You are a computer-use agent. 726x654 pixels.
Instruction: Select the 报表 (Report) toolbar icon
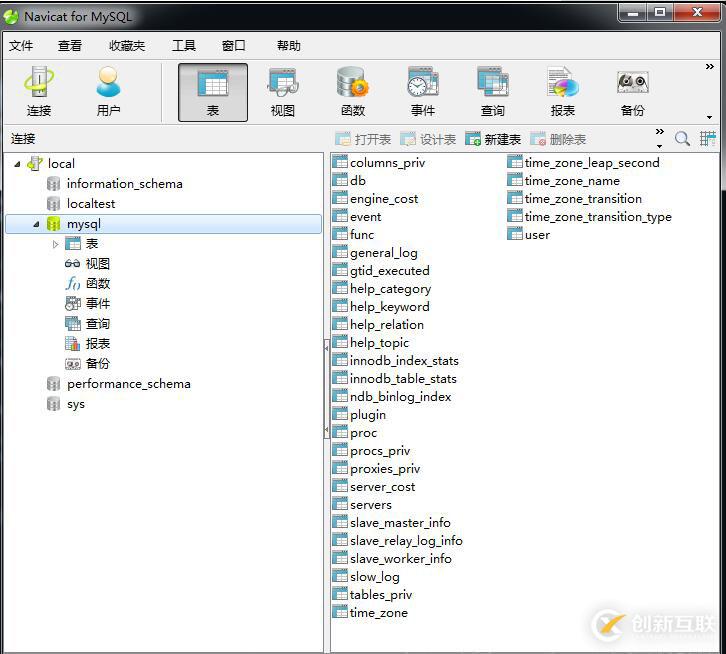pyautogui.click(x=563, y=92)
